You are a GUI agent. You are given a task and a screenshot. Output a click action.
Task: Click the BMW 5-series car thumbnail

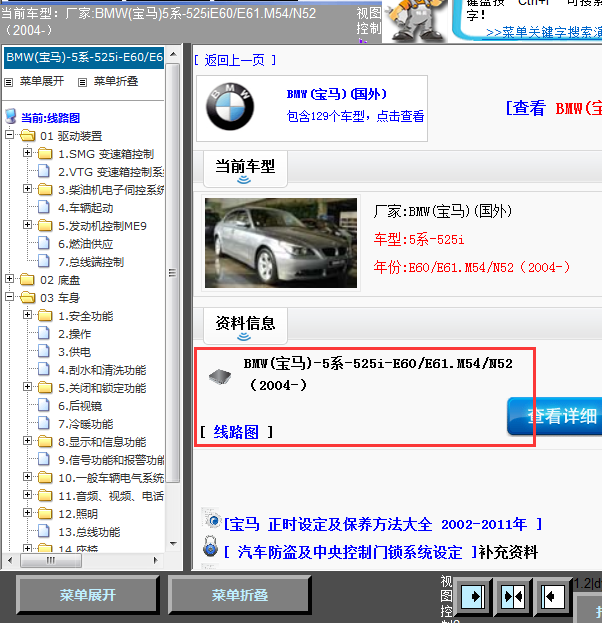pyautogui.click(x=281, y=243)
